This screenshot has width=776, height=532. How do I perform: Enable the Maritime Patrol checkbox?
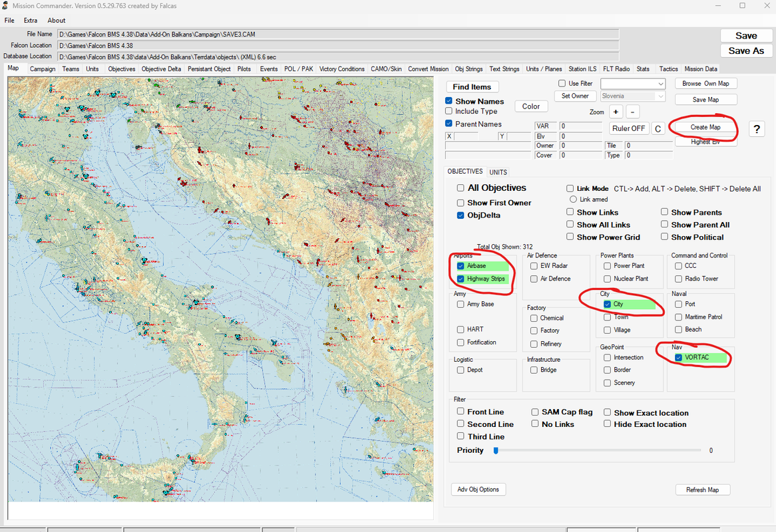point(679,317)
